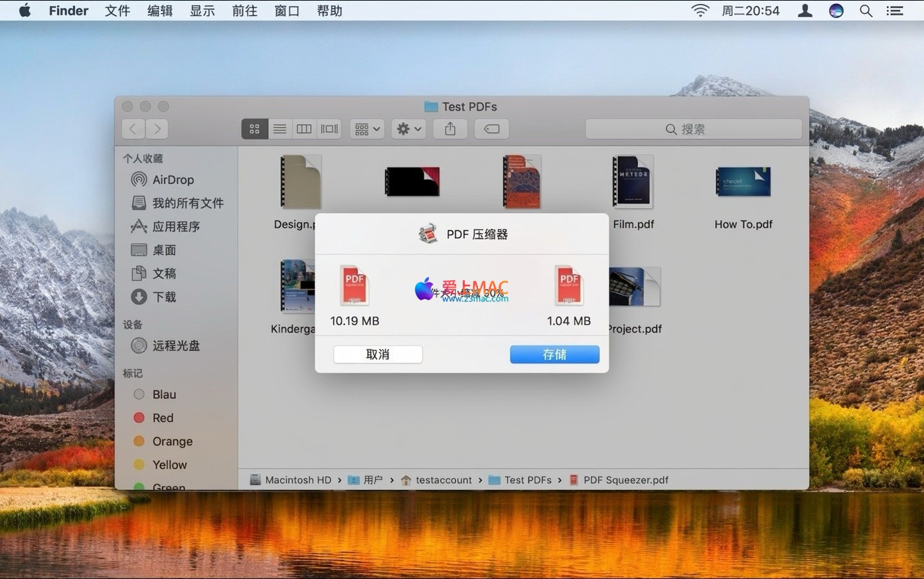
Task: Switch Finder to list view
Action: 279,129
